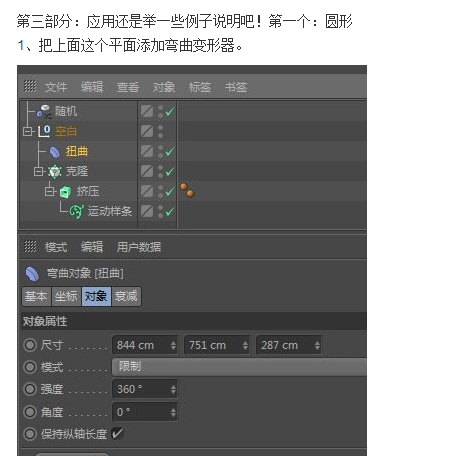Image resolution: width=460 pixels, height=456 pixels.
Task: Click the 751 cm size input field
Action: point(217,345)
